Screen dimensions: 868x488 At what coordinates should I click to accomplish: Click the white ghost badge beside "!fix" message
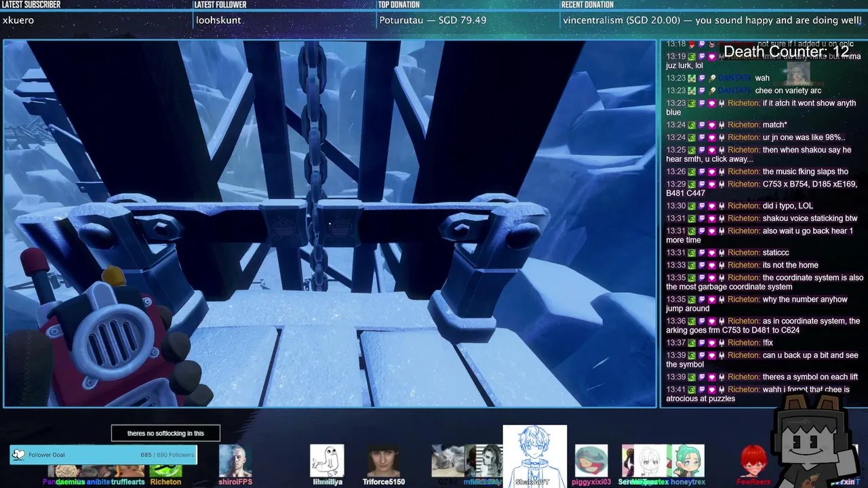722,343
